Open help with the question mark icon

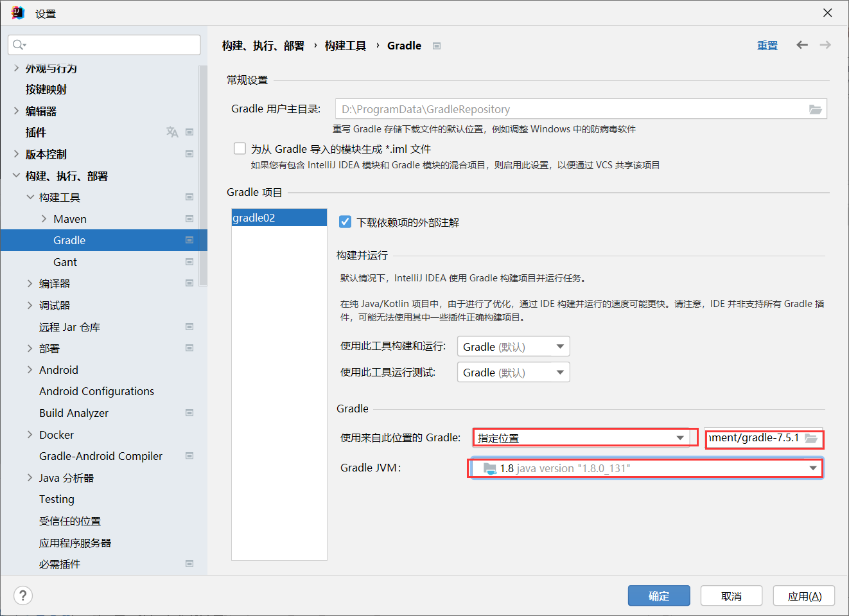coord(22,595)
